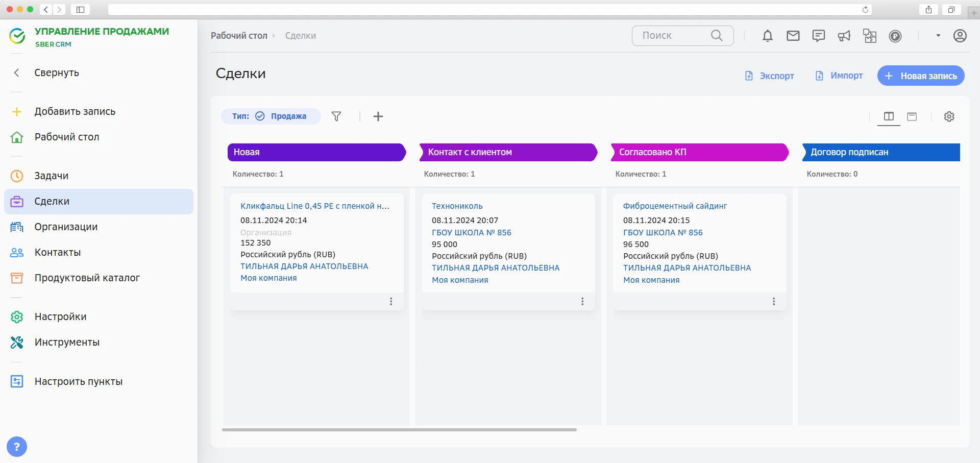The width and height of the screenshot is (980, 463).
Task: Add a filter with the plus icon
Action: coord(378,116)
